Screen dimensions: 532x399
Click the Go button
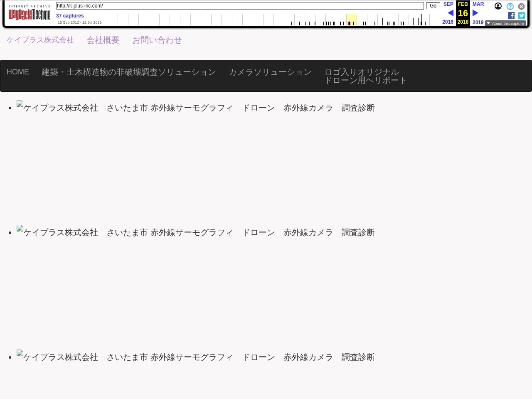pos(433,6)
